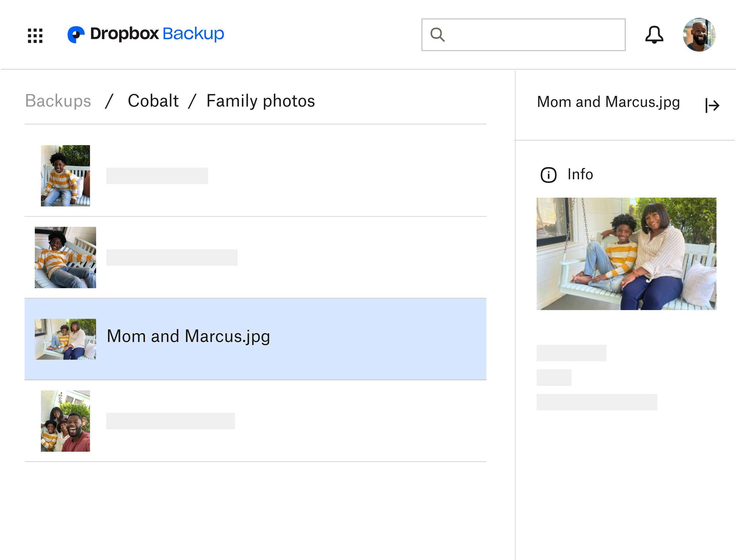The width and height of the screenshot is (736, 560).
Task: Click the Backups breadcrumb navigation link
Action: pyautogui.click(x=58, y=101)
